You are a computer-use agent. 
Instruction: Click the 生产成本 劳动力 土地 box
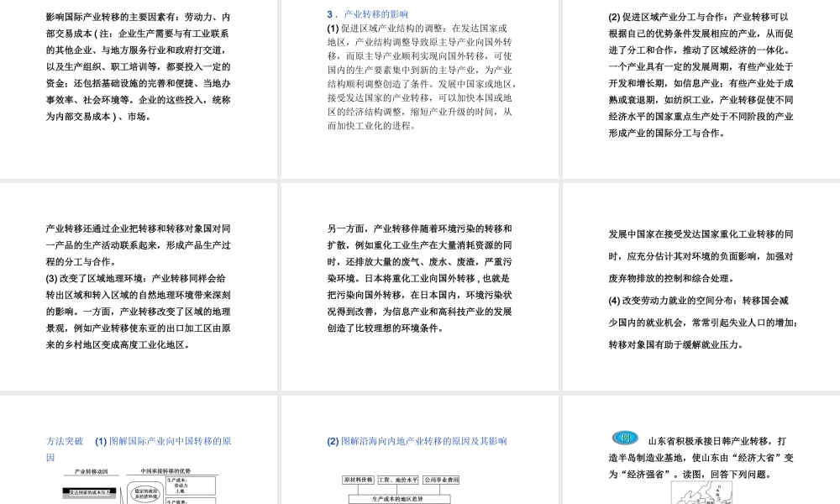tap(190, 486)
